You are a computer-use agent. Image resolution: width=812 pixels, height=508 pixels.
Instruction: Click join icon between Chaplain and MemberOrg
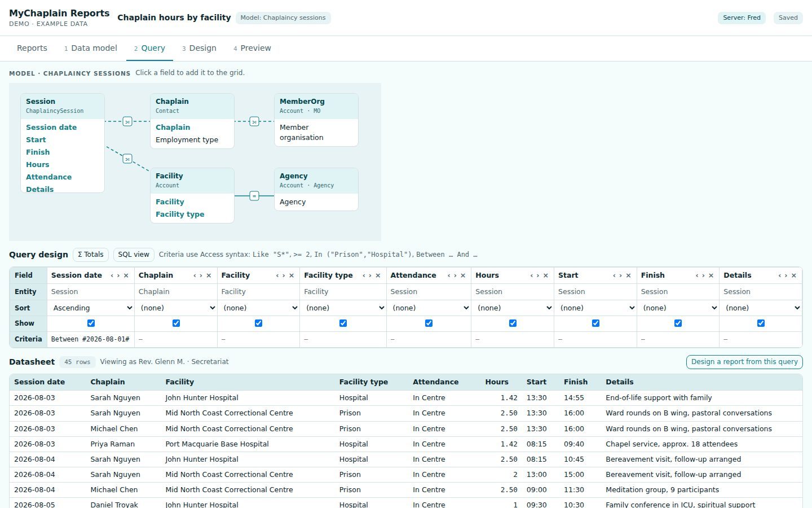point(254,121)
